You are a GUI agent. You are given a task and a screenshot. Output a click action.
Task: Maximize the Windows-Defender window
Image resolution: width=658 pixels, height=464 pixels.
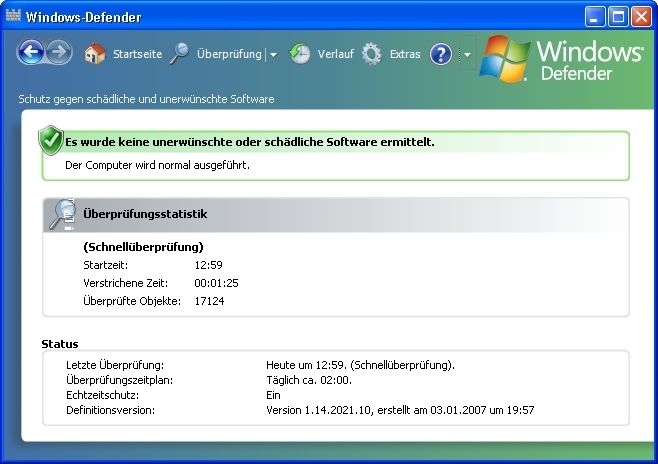click(618, 17)
